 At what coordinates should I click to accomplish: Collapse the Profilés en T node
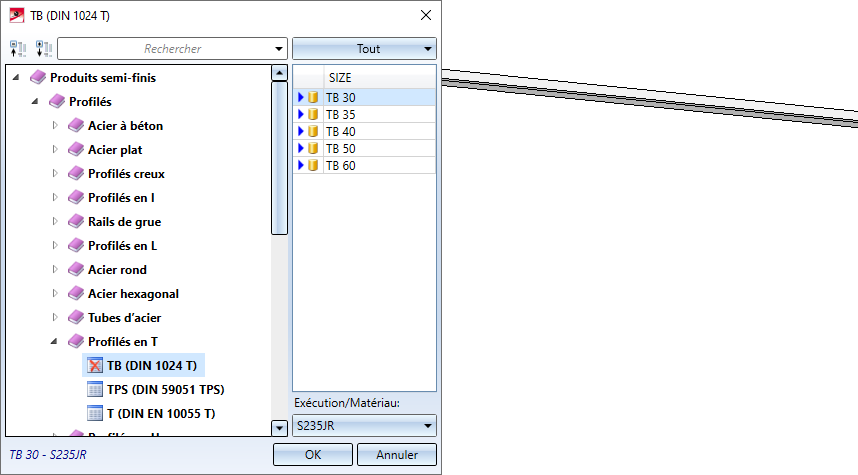[54, 341]
